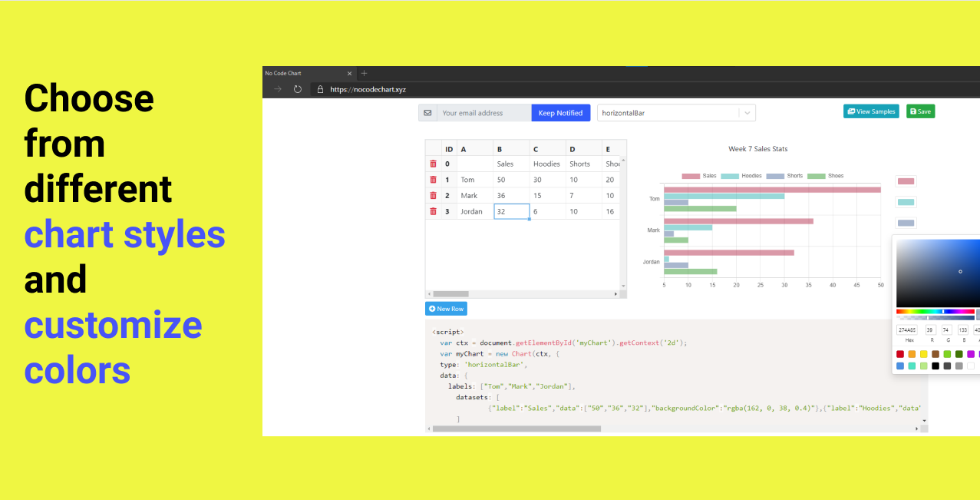Select the cell with value 6
The image size is (980, 500).
click(547, 211)
